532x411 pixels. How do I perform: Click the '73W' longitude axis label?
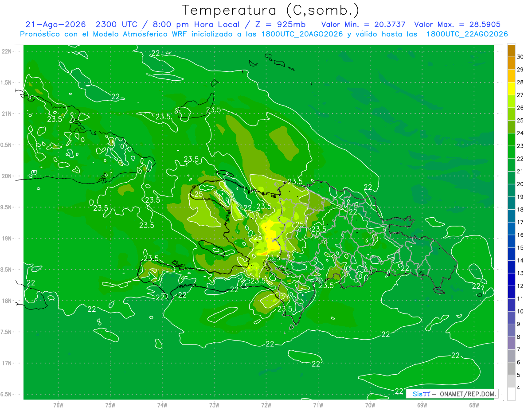[x=214, y=405]
